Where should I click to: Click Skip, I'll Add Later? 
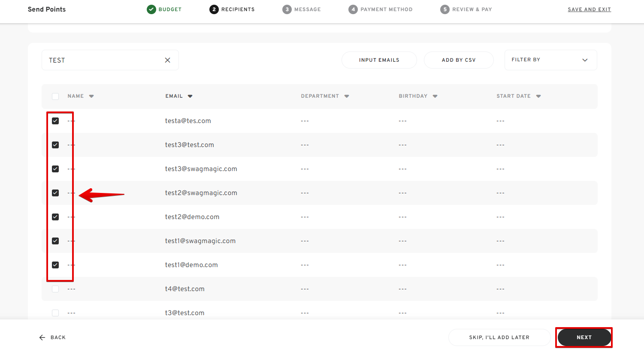coord(499,337)
